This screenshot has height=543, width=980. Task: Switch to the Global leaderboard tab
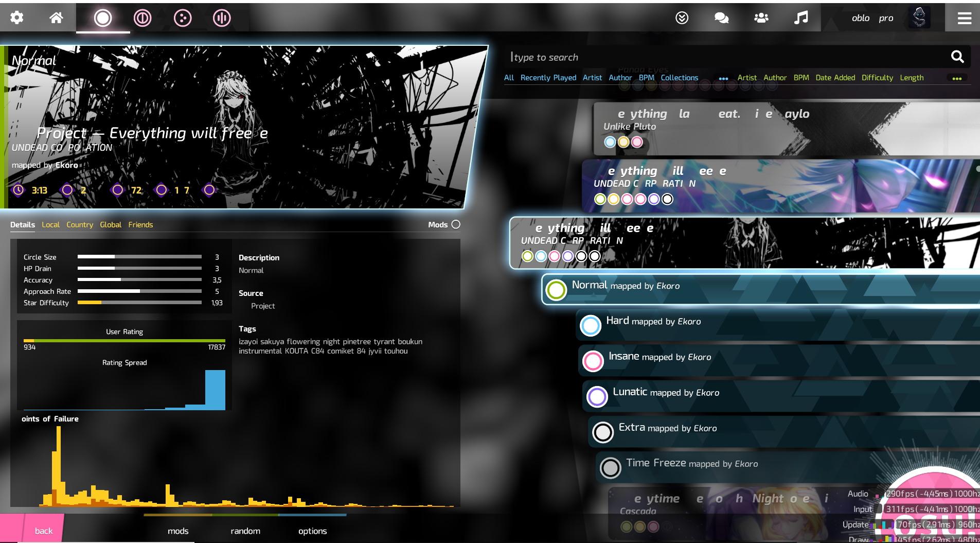(x=111, y=224)
